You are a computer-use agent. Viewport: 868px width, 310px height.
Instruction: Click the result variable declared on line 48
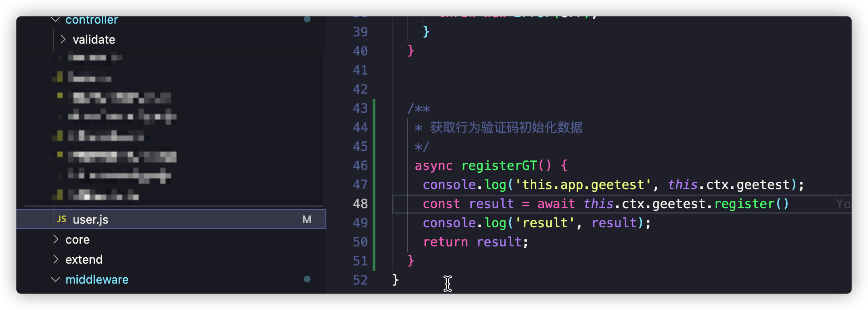(491, 204)
